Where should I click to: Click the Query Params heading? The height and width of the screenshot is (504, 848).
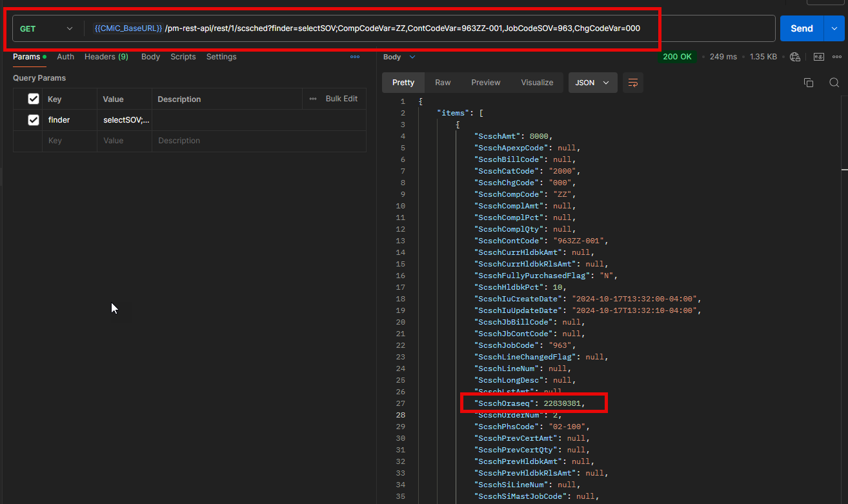39,78
